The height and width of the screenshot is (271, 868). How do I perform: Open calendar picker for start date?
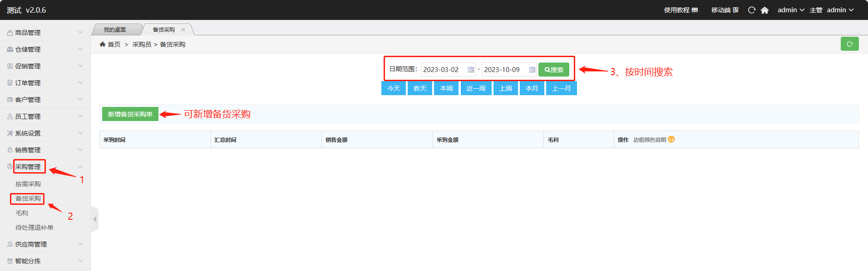click(471, 70)
